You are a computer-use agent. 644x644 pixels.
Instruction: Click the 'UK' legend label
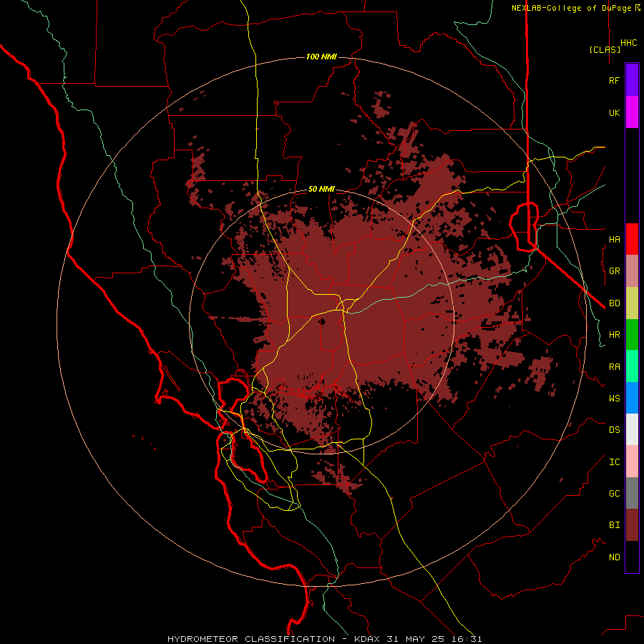pyautogui.click(x=614, y=112)
